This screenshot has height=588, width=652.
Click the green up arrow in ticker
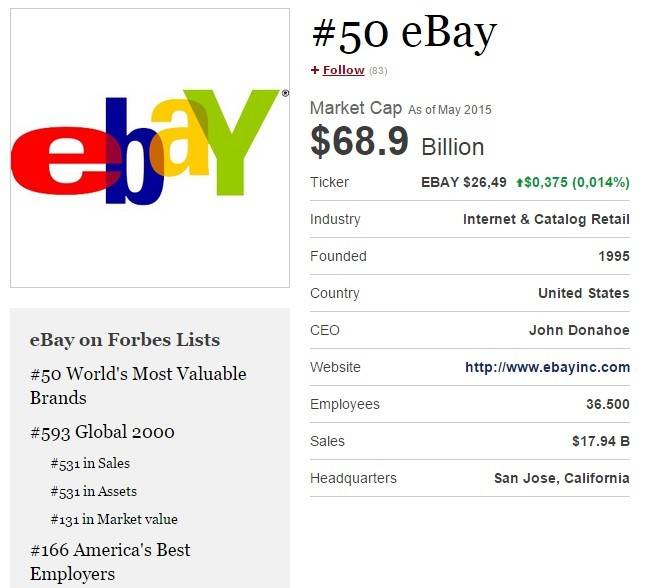coord(519,182)
